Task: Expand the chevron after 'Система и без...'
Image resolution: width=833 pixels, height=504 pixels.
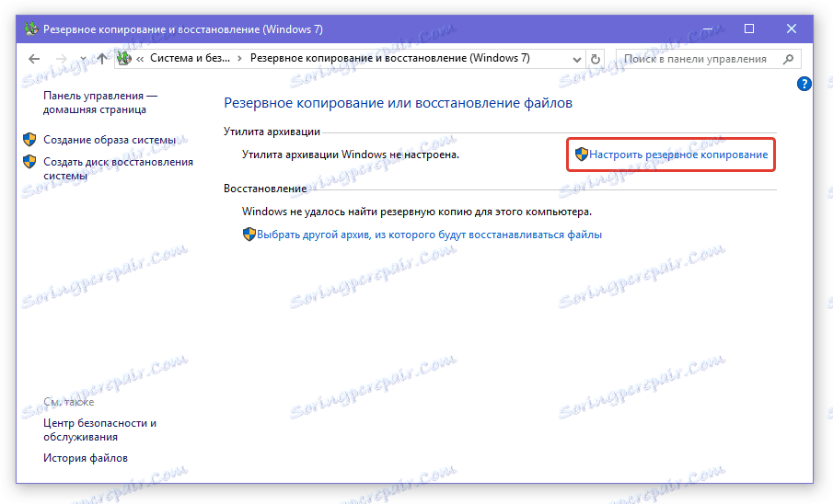Action: pos(240,59)
